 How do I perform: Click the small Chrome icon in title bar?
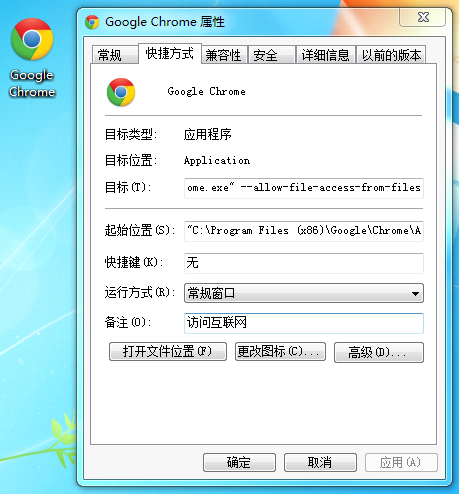[x=92, y=22]
